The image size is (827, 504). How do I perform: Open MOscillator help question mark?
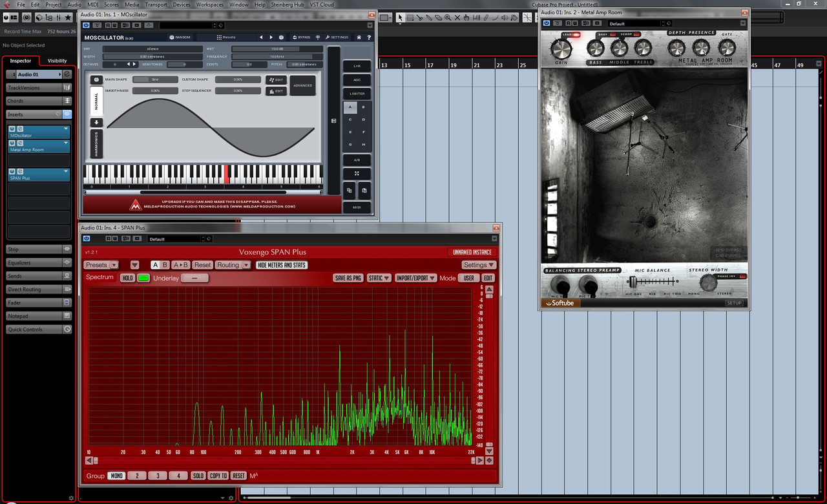(369, 37)
